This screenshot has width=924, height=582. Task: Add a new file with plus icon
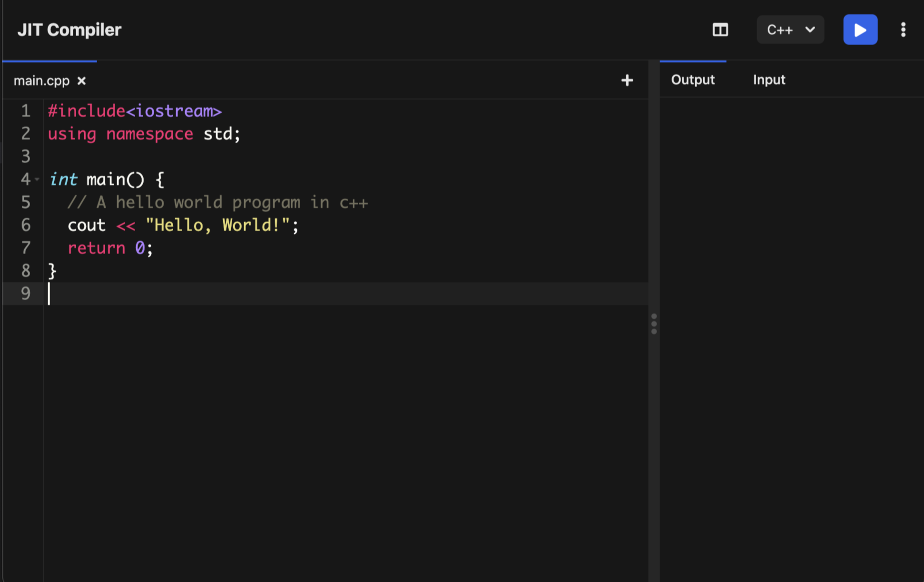[627, 80]
